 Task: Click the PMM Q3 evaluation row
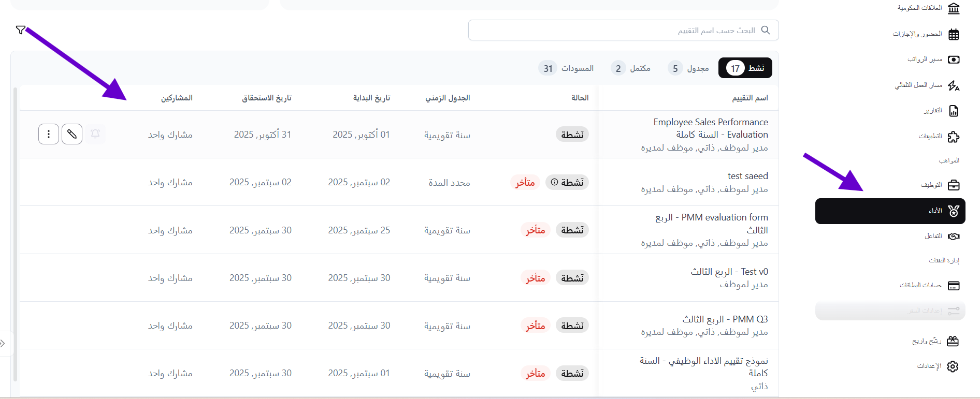(x=725, y=319)
